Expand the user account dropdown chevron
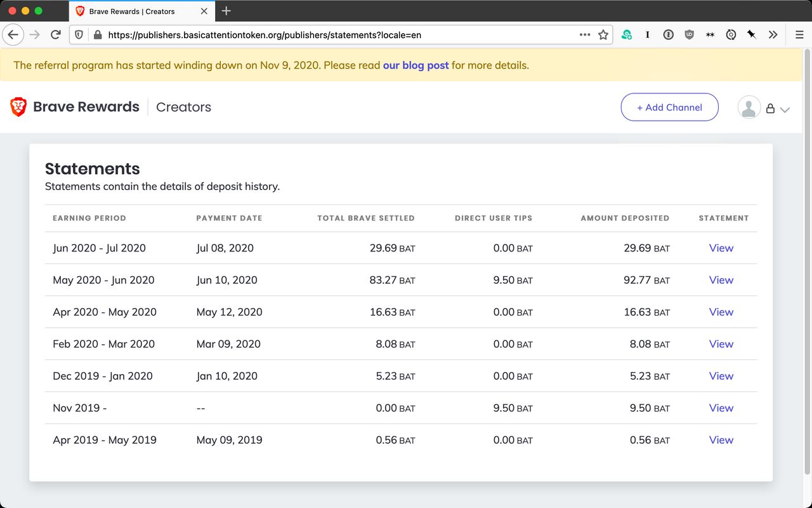This screenshot has height=508, width=812. pos(785,109)
